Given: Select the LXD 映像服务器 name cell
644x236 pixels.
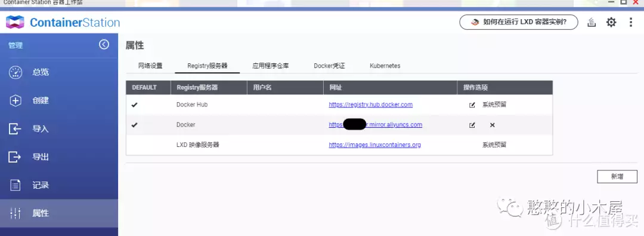Looking at the screenshot, I should [x=198, y=145].
